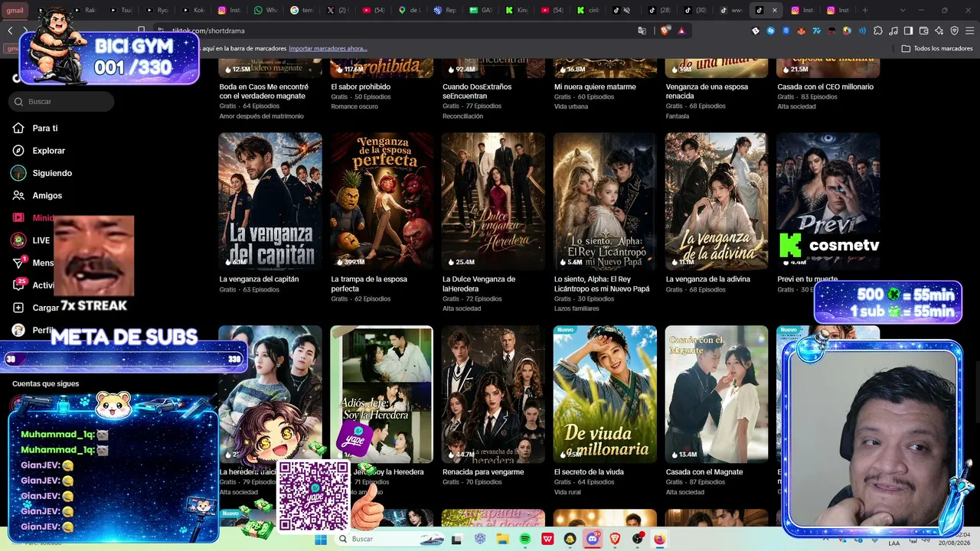Click the Reconciliación genre tag

(463, 116)
